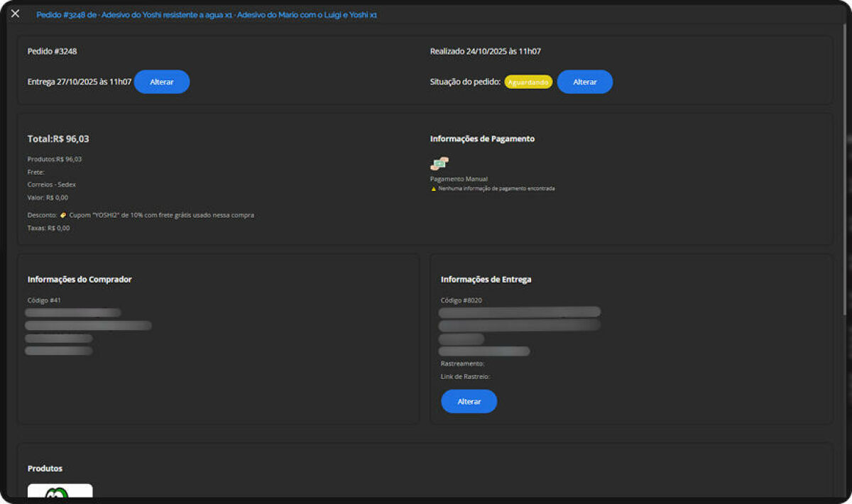Click the yellow warning triangle icon
Image resolution: width=852 pixels, height=504 pixels.
434,188
